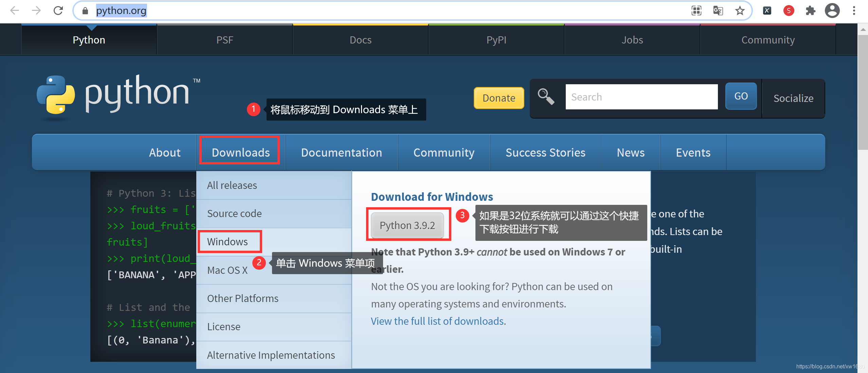Open Chrome three-dot menu

coord(854,11)
